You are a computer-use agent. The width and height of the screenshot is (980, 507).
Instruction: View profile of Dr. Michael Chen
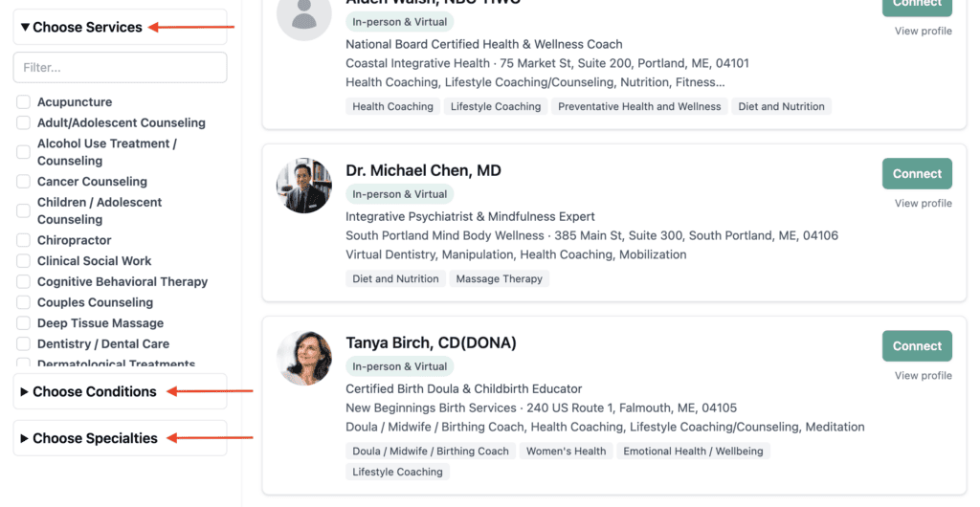[924, 204]
